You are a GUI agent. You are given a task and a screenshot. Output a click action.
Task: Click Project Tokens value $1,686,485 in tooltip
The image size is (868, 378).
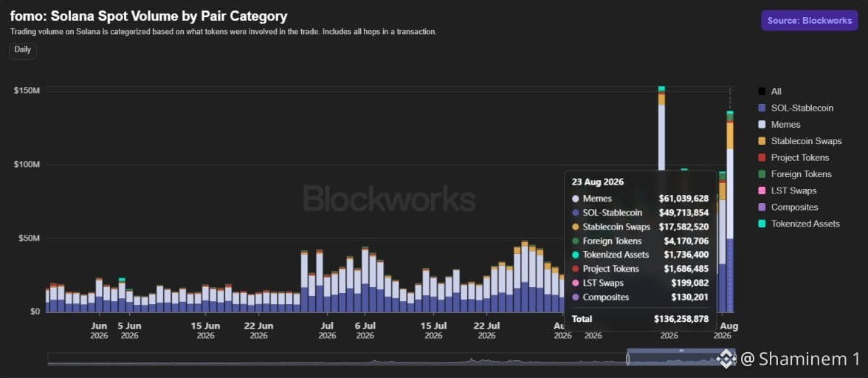[x=686, y=269]
